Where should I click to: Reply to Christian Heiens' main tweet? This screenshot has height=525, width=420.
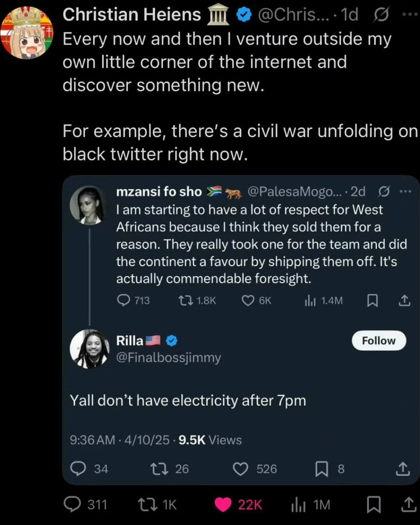point(72,504)
